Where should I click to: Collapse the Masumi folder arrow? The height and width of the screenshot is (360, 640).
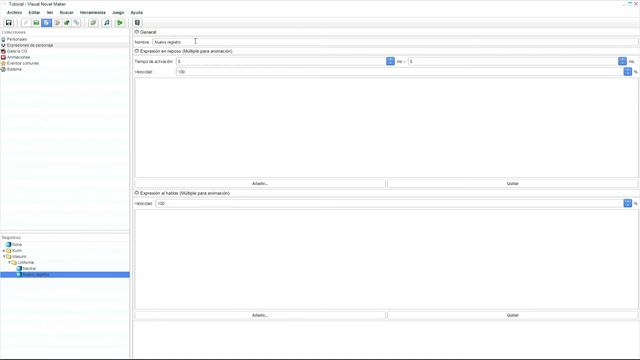coord(4,257)
